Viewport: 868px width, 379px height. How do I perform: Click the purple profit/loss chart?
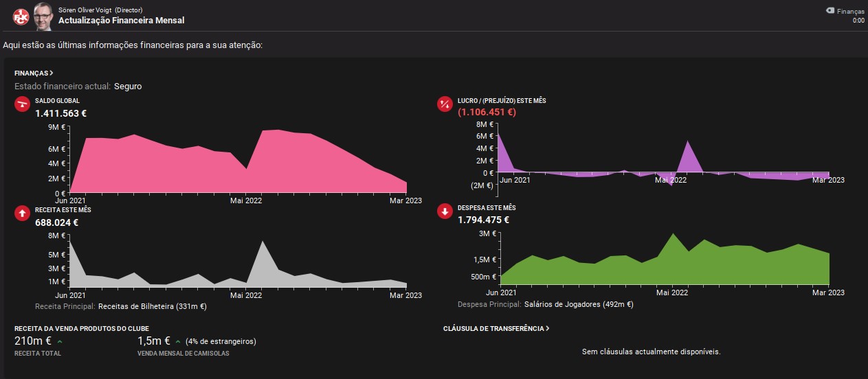pos(663,160)
